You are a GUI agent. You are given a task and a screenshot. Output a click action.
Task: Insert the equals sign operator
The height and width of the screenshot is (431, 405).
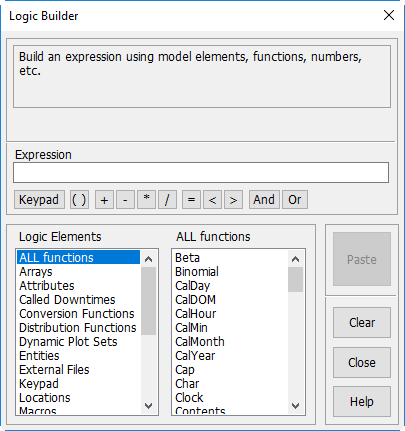coord(191,200)
